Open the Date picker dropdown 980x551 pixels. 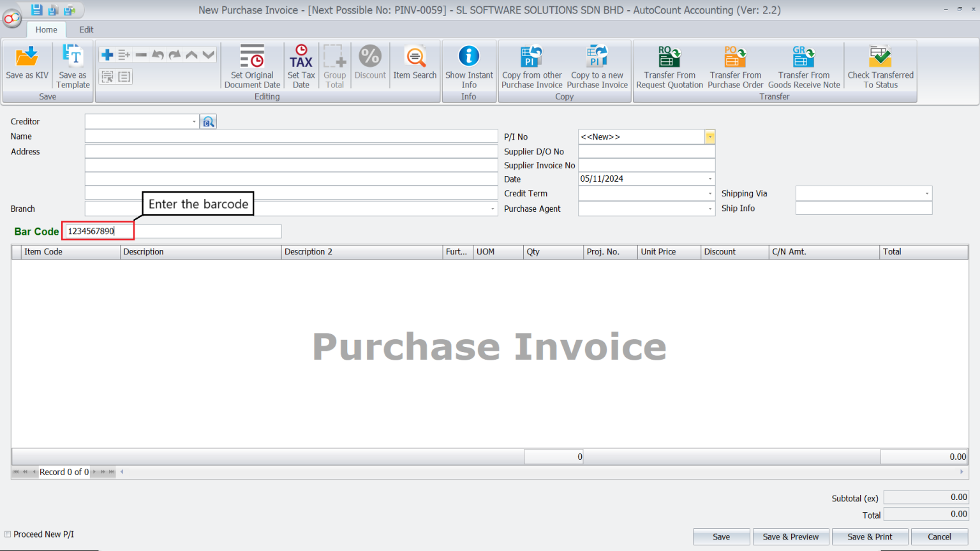coord(709,179)
